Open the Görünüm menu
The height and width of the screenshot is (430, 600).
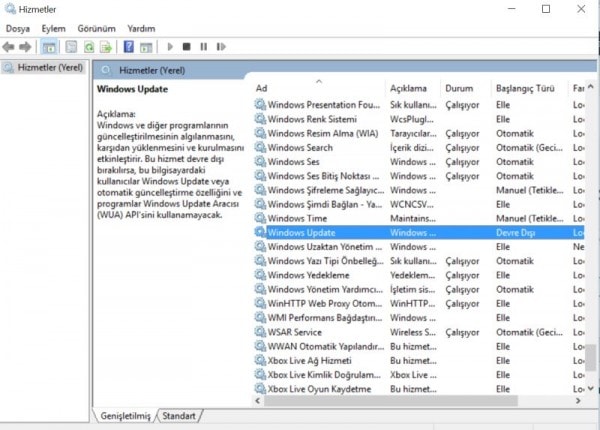96,29
